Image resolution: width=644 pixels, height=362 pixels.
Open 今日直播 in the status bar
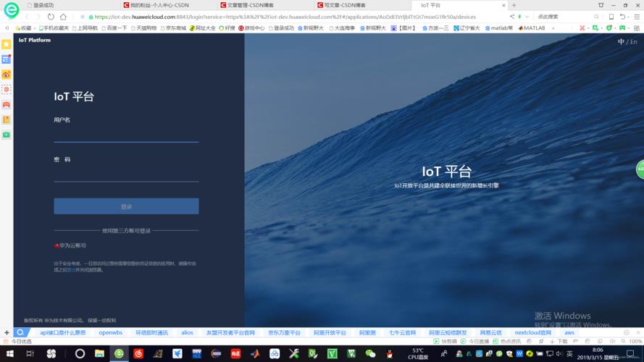[x=474, y=342]
